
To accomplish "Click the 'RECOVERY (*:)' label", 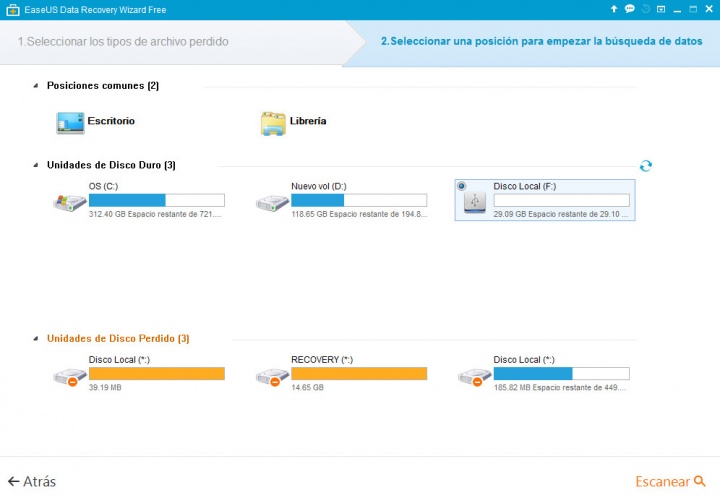I will pos(322,360).
